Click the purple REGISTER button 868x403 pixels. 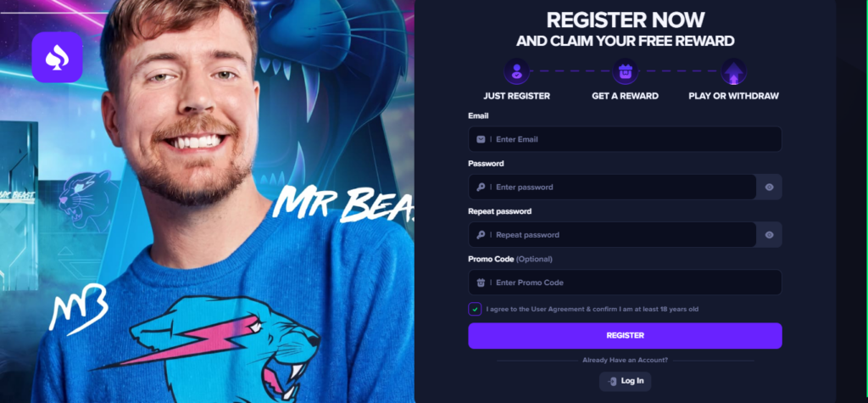(x=625, y=335)
